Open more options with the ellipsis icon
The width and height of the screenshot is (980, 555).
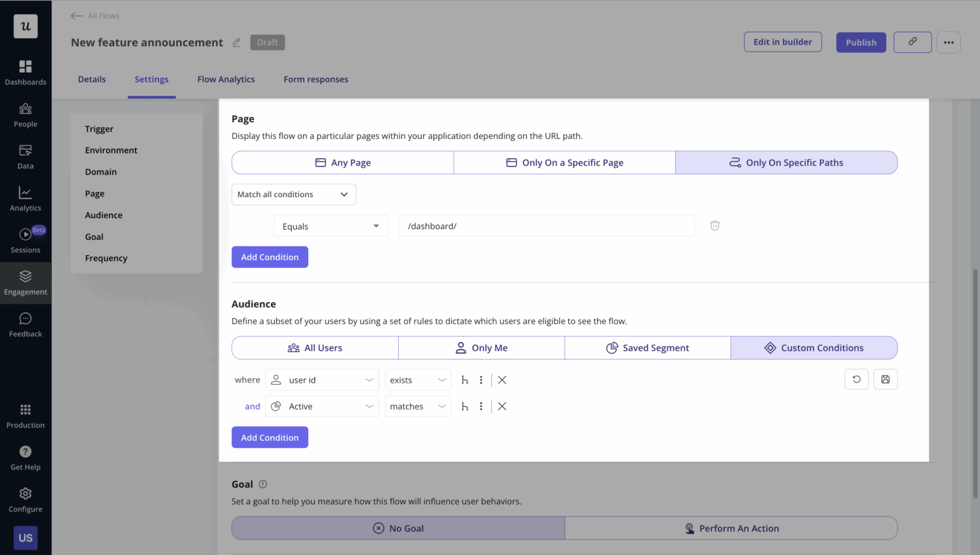point(949,42)
